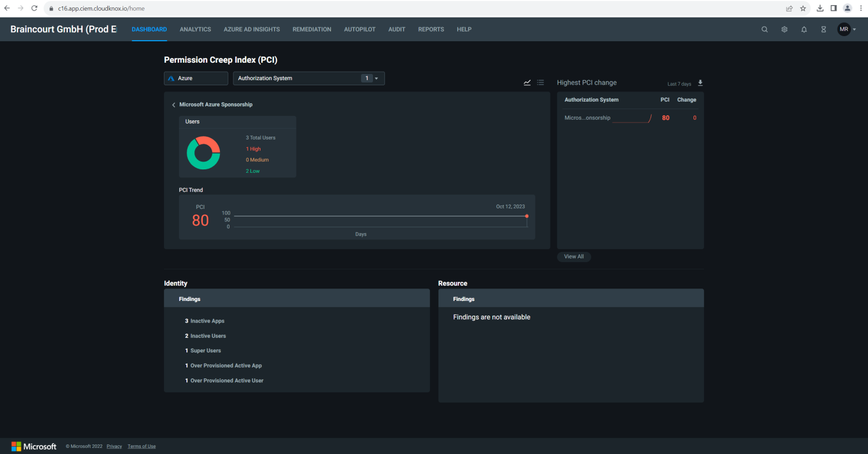Select the Oct 12 point on PCI Trend

pyautogui.click(x=527, y=216)
